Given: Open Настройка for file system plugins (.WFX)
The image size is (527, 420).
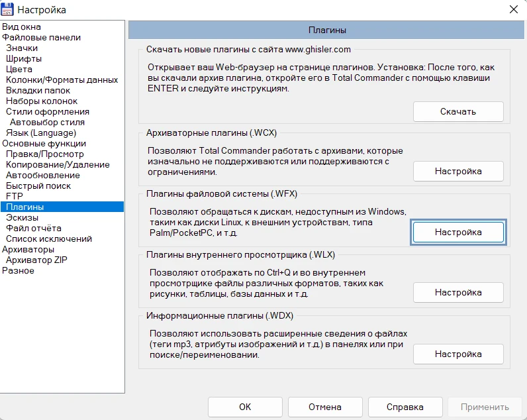Looking at the screenshot, I should point(458,233).
